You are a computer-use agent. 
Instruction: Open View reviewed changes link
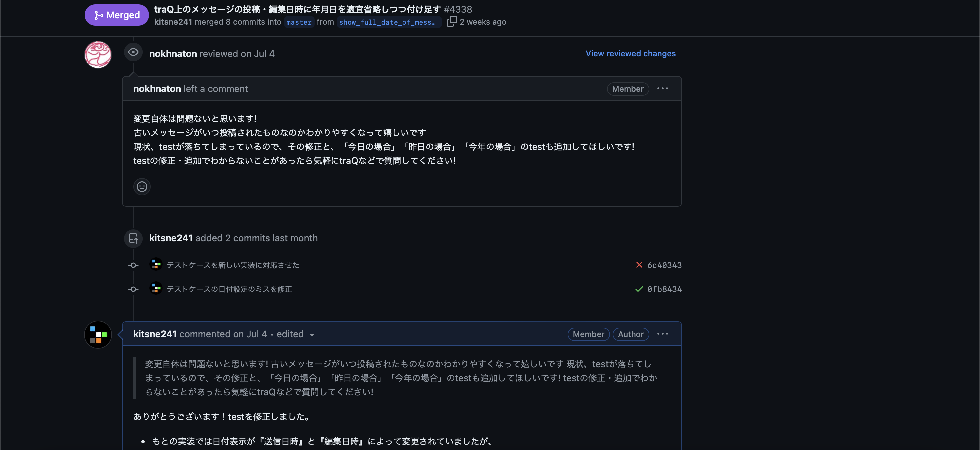click(x=630, y=54)
